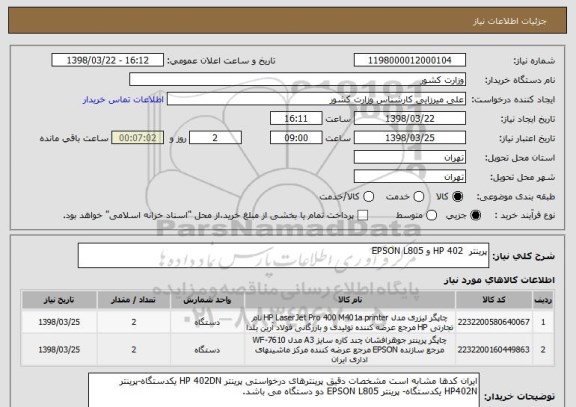The height and width of the screenshot is (407, 576).
Task: Click the quantity cell in row 1
Action: [134, 322]
